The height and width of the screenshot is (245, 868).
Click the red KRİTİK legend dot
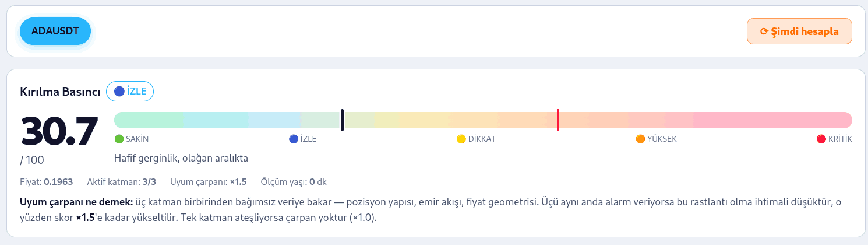pyautogui.click(x=821, y=139)
